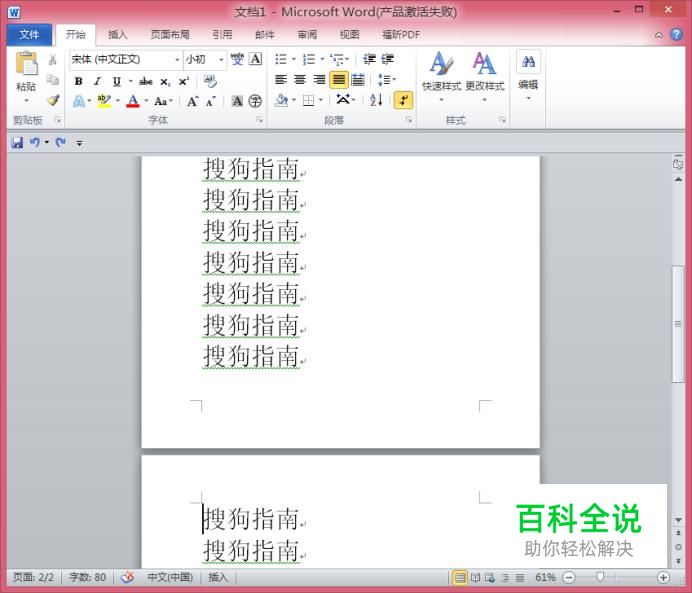Click the Redo icon

point(61,143)
